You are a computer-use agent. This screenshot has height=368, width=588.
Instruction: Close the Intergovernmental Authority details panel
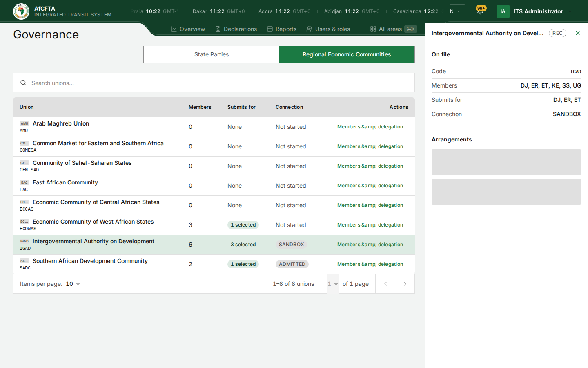(x=578, y=33)
